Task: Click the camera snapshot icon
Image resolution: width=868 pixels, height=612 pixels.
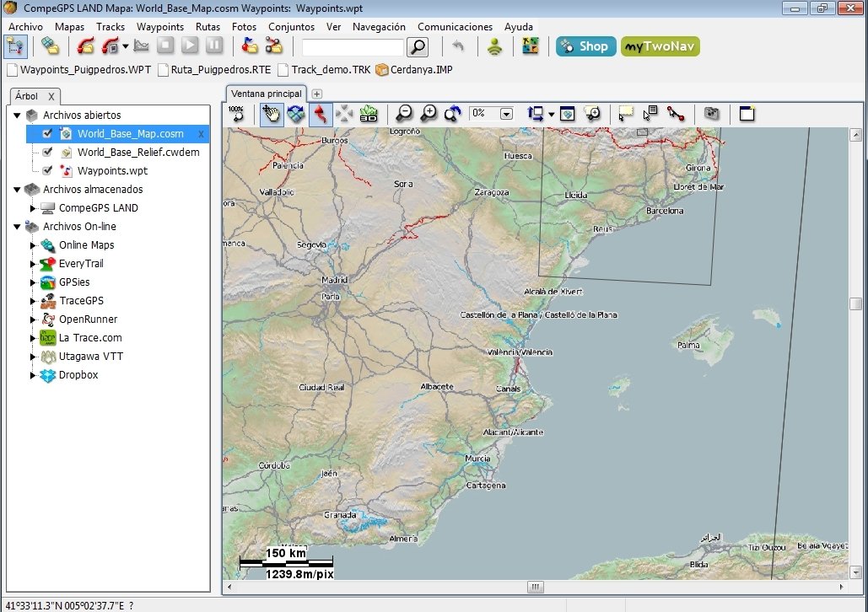Action: (711, 114)
